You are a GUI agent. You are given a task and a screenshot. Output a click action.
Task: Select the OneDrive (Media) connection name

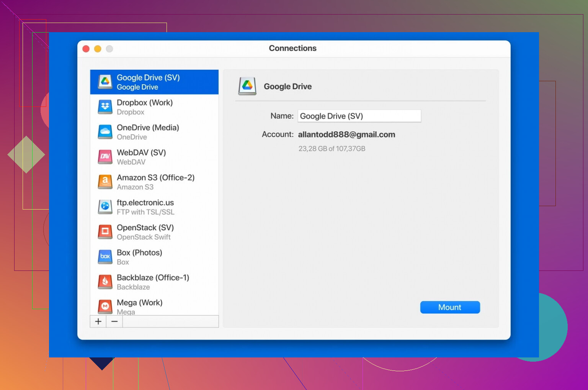[x=148, y=128]
